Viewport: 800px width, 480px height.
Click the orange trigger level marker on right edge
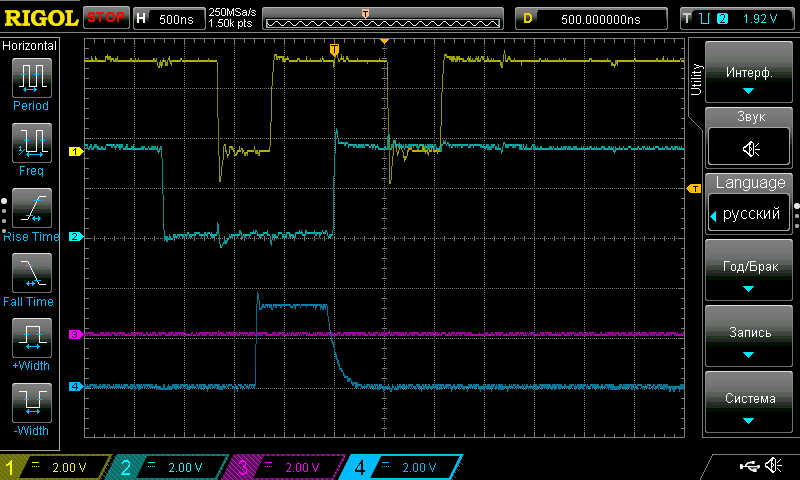[x=693, y=188]
